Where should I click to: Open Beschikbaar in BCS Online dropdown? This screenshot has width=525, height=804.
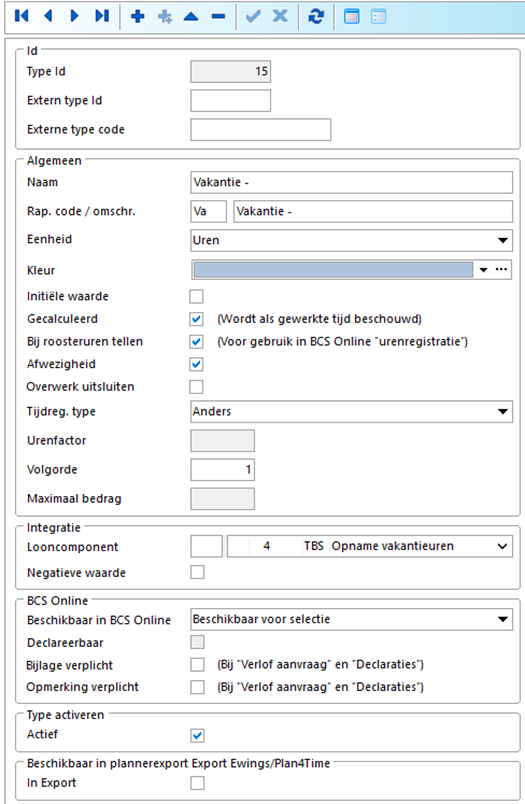click(351, 619)
